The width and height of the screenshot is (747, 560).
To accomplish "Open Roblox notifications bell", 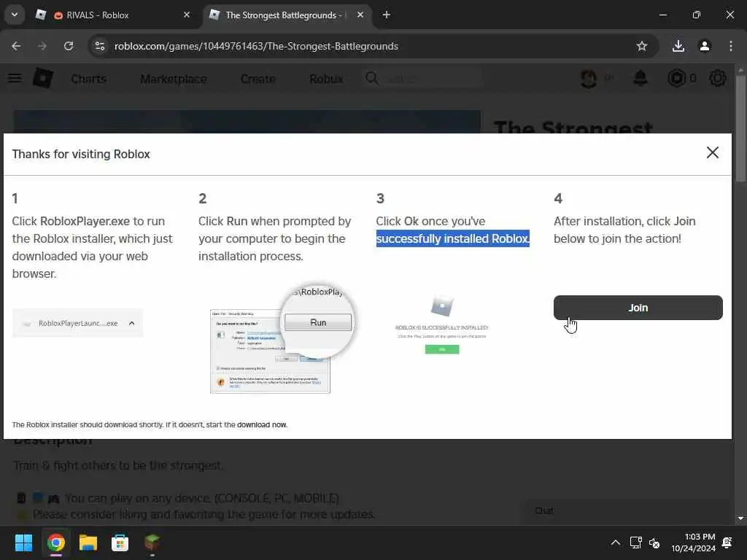I will pos(640,78).
